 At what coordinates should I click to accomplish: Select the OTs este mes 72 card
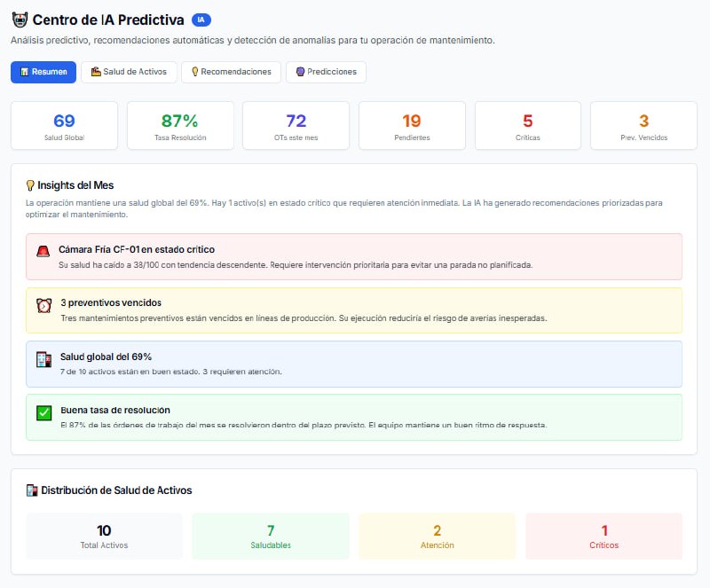(296, 125)
